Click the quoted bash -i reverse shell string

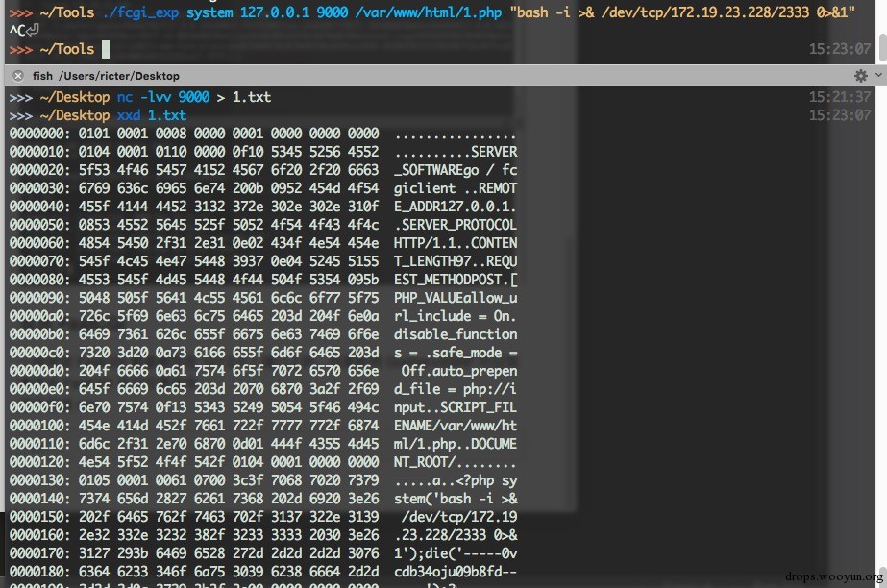coord(682,12)
